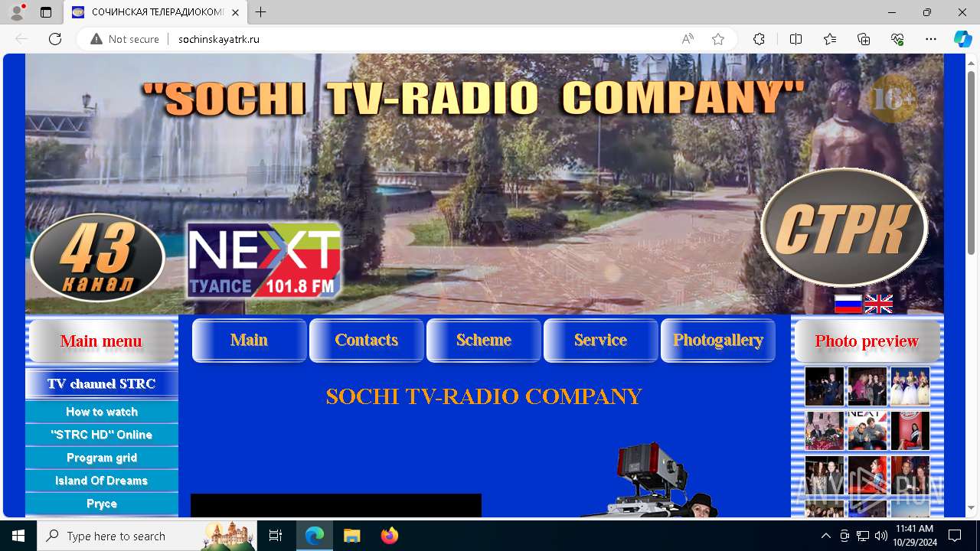
Task: Open the Photogallery navigation tab
Action: click(718, 340)
